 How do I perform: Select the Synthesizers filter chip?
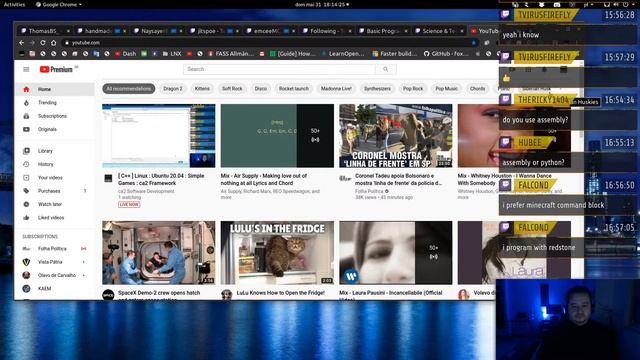pos(377,89)
